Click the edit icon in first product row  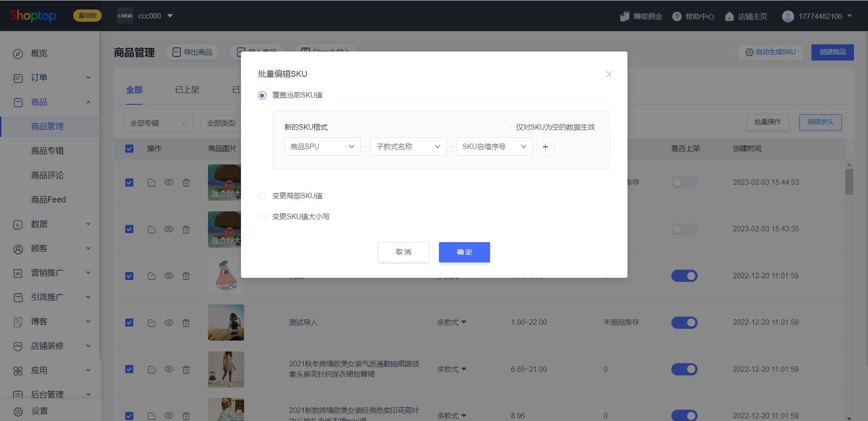tap(151, 182)
